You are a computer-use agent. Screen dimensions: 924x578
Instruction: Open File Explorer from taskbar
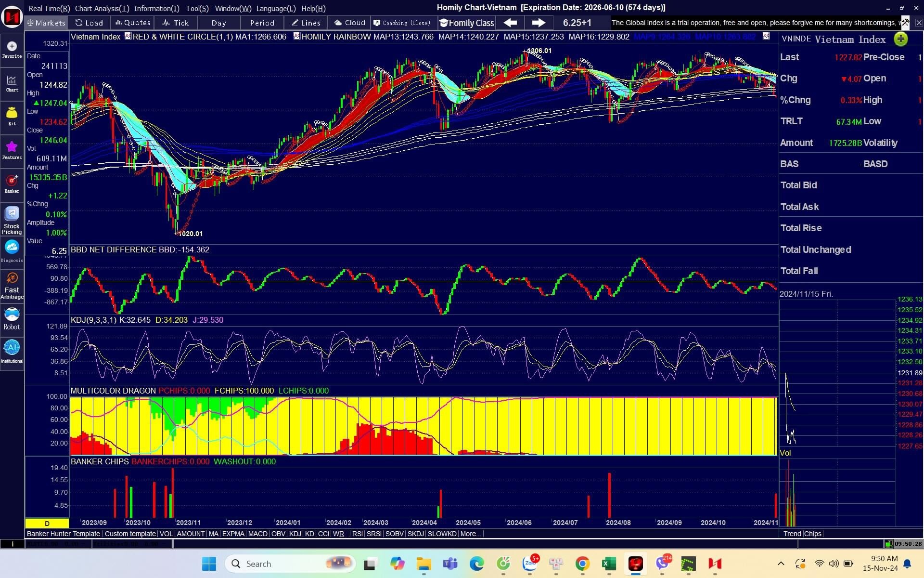pyautogui.click(x=423, y=564)
